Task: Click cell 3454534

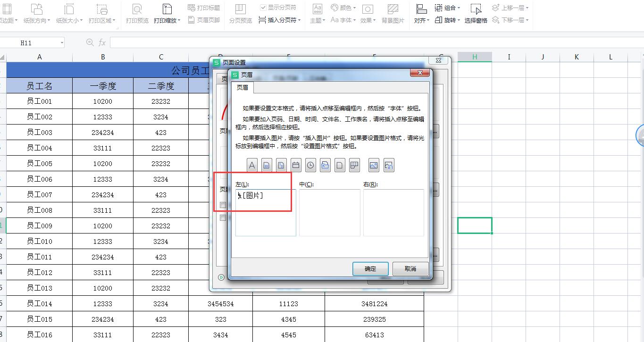Action: [220, 304]
